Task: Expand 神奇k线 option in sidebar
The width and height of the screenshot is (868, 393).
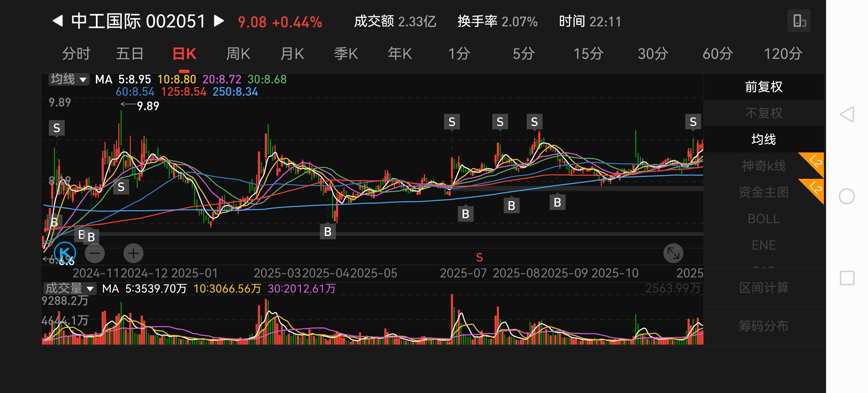Action: (x=763, y=166)
